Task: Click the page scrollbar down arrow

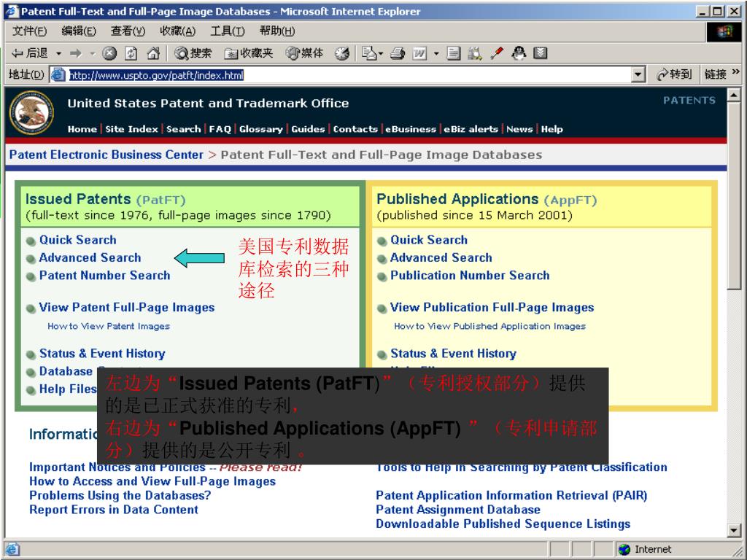Action: (x=734, y=530)
